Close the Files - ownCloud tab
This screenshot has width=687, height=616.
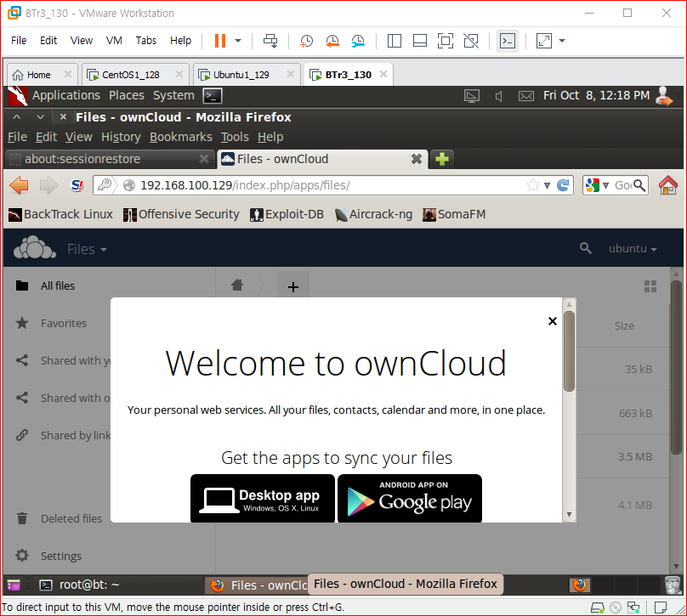click(417, 159)
